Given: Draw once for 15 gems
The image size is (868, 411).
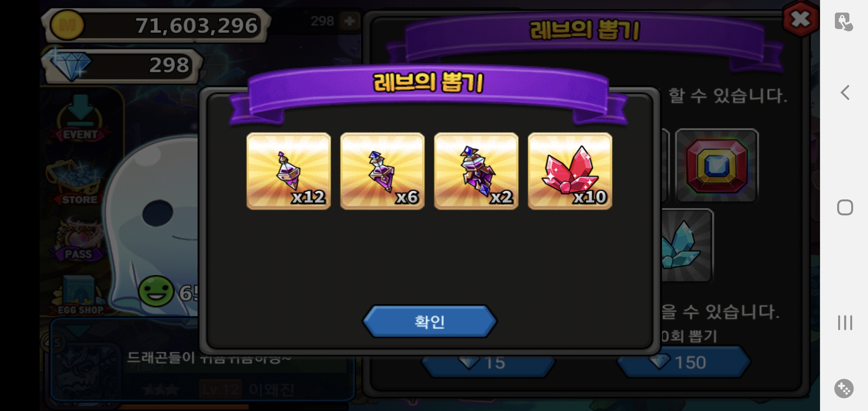Looking at the screenshot, I should coord(488,363).
